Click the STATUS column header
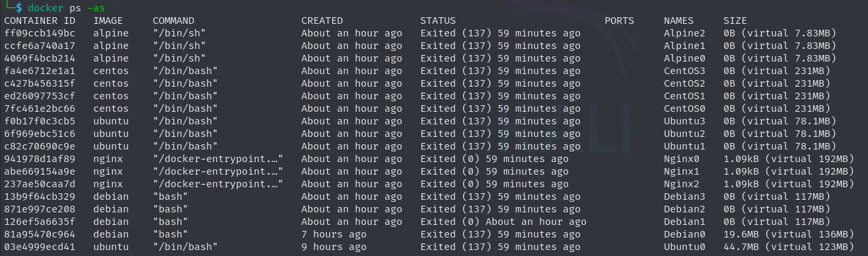Screen dimensions: 868x256 (438, 21)
